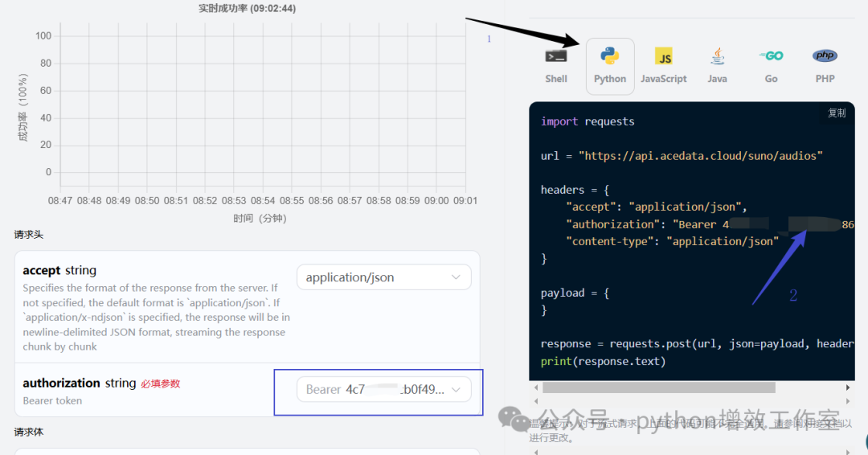Click the 请求体 section heading
The height and width of the screenshot is (455, 868).
29,432
